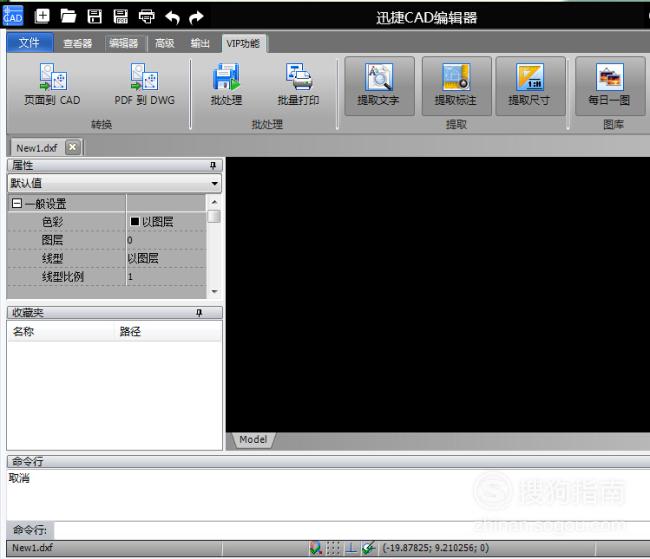Click the 取消 text in command output
This screenshot has height=559, width=650.
tap(19, 478)
